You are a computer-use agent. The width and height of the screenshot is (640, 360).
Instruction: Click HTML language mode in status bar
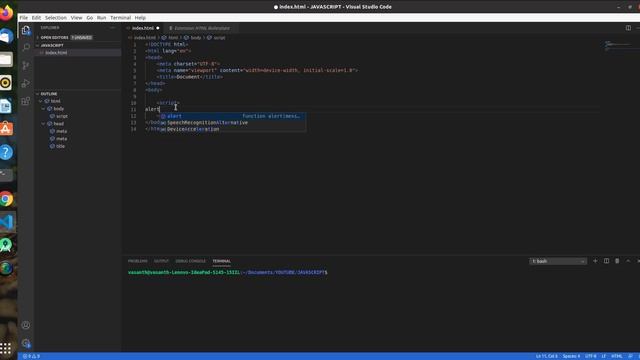[617, 356]
